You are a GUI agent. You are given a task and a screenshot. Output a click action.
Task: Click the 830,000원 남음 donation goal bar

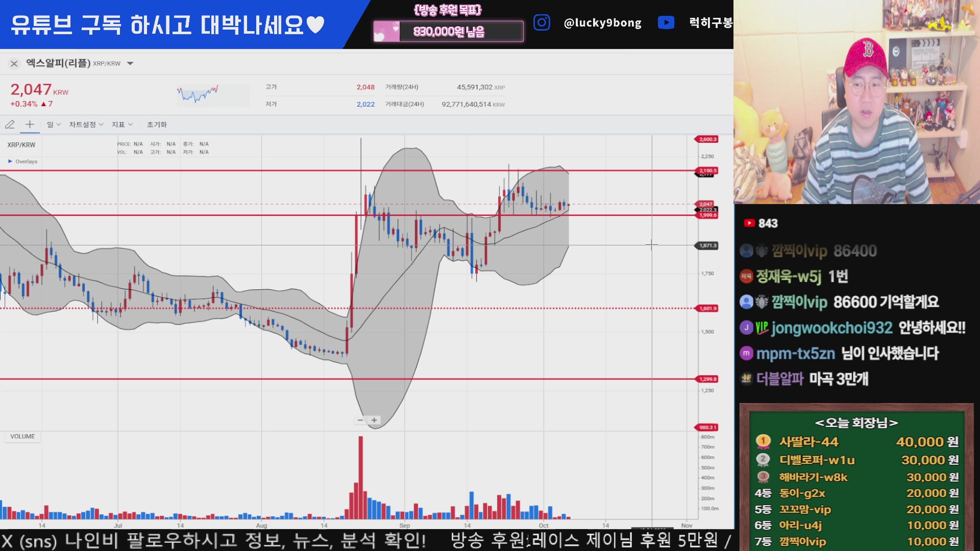click(x=448, y=32)
